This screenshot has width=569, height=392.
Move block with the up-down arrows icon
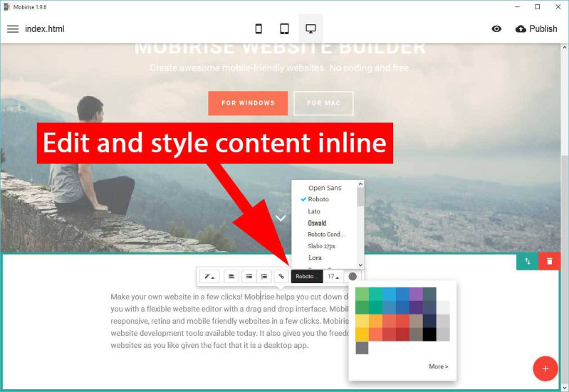coord(527,262)
